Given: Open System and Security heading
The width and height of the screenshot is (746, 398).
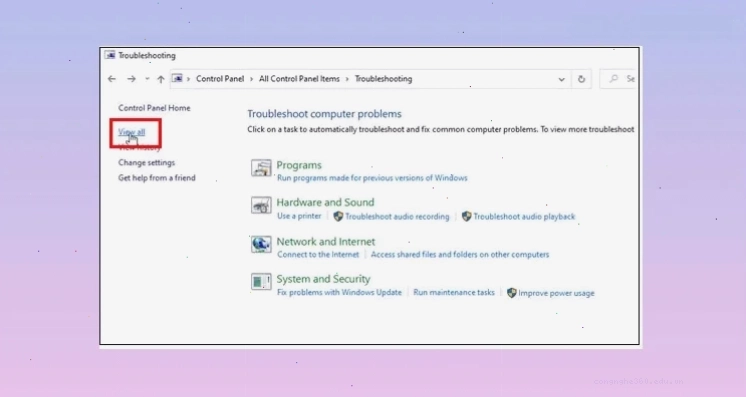Looking at the screenshot, I should coord(324,279).
